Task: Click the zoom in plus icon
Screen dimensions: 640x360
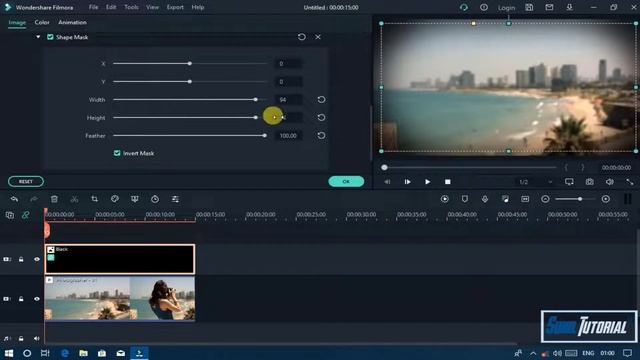Action: [606, 199]
